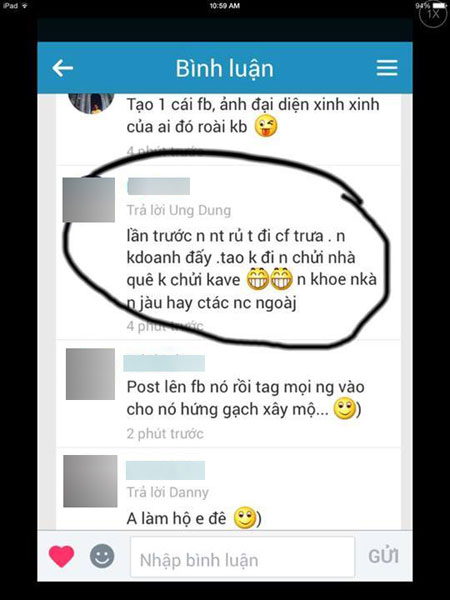Tap the back arrow in header

tap(62, 68)
